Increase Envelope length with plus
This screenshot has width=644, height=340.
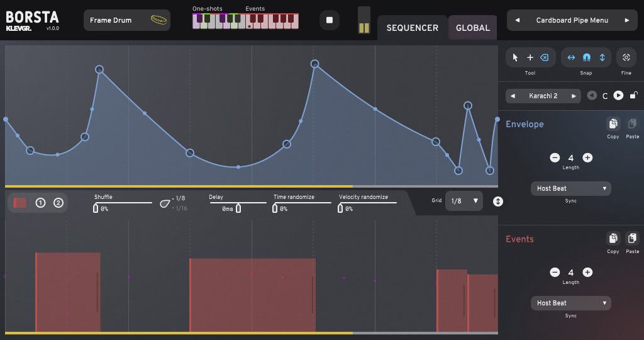pos(587,157)
